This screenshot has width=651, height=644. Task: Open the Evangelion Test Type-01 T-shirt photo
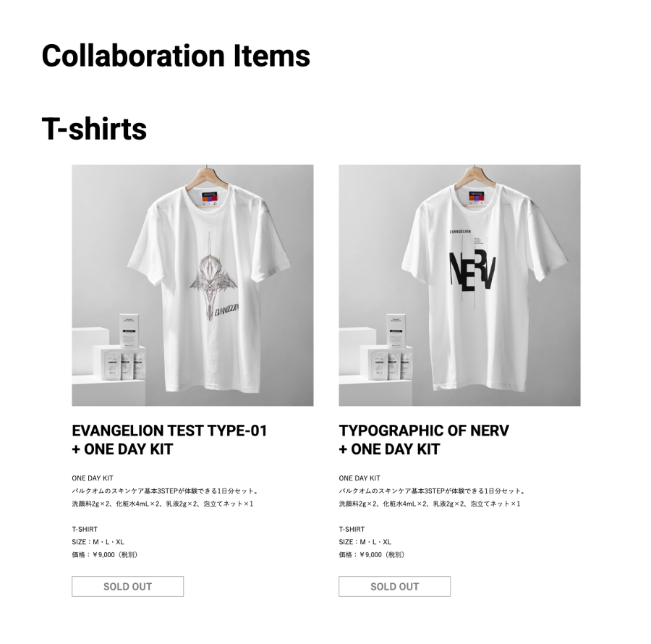tap(192, 285)
